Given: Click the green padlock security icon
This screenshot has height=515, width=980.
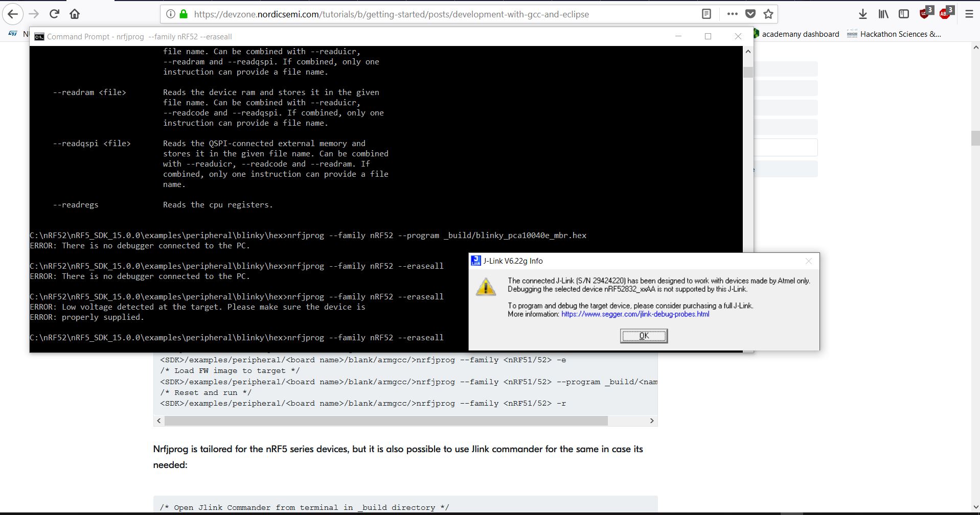Looking at the screenshot, I should 184,14.
